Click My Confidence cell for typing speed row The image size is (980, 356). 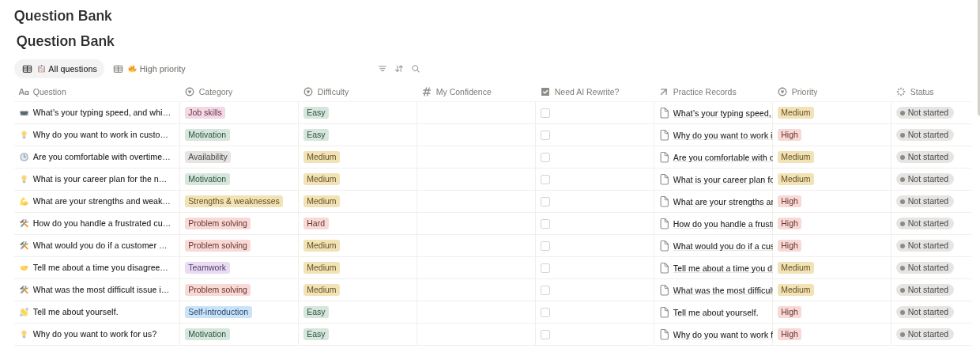tap(476, 113)
